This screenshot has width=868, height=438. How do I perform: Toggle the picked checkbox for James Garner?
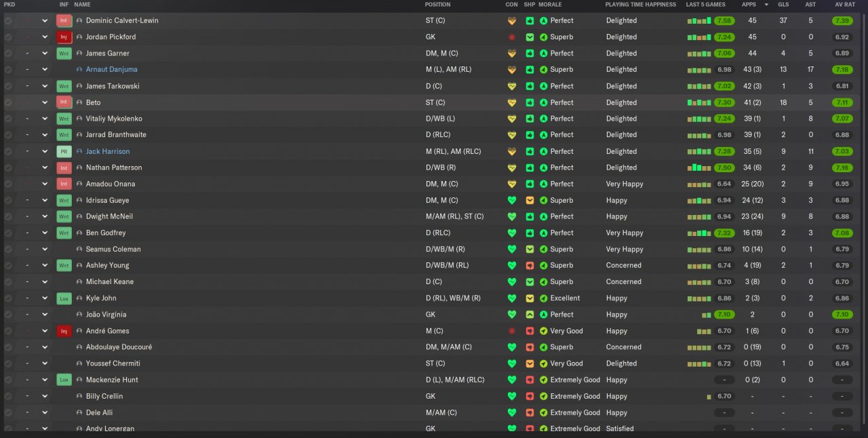click(x=8, y=53)
